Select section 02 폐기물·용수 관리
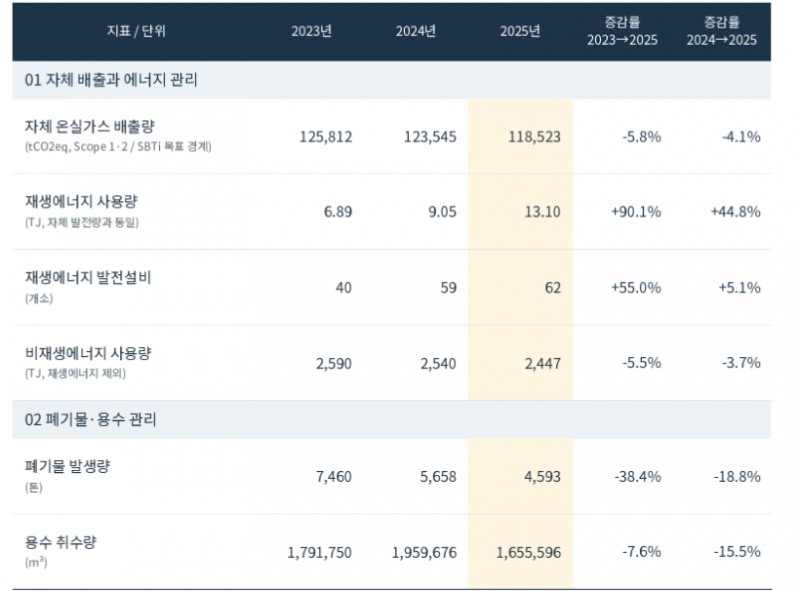 pyautogui.click(x=90, y=420)
